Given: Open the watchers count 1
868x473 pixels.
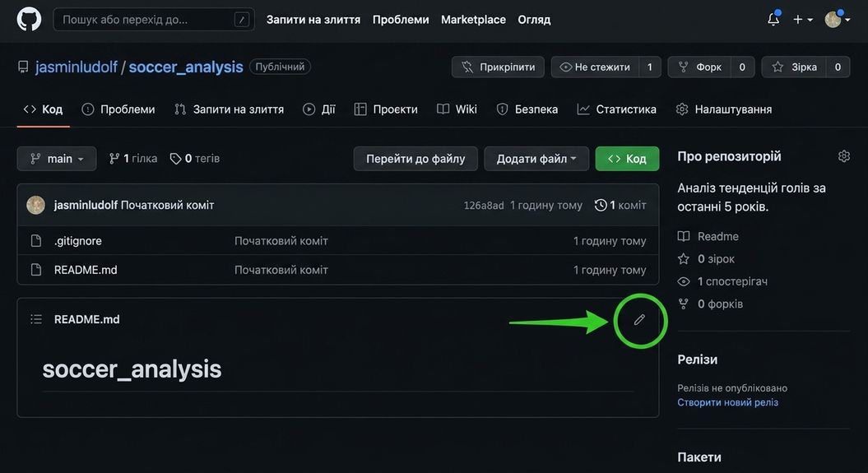Looking at the screenshot, I should [650, 67].
